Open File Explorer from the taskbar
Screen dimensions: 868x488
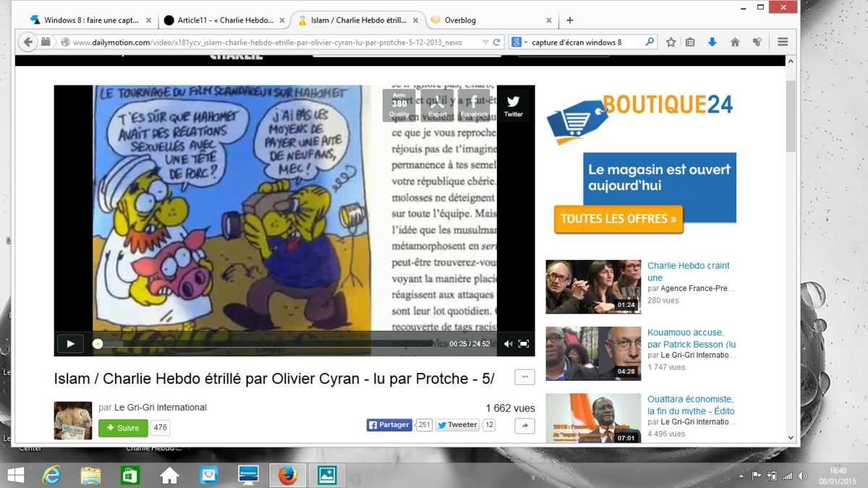(x=91, y=475)
